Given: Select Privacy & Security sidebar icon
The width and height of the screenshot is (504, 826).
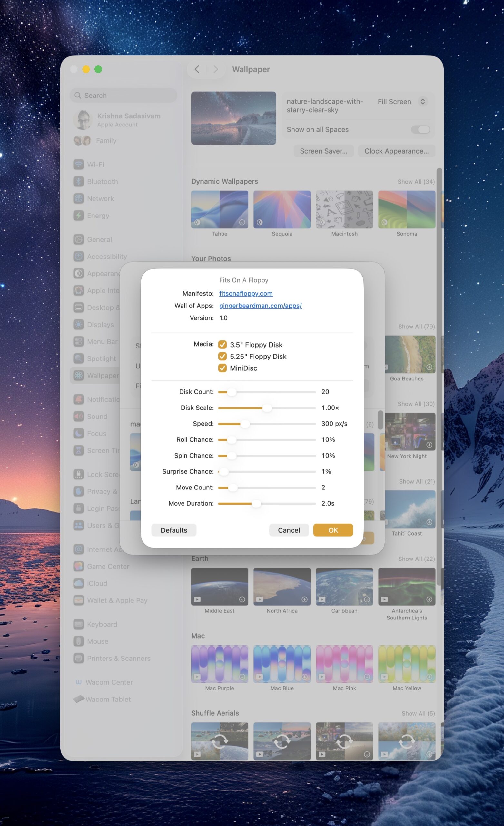Looking at the screenshot, I should tap(78, 491).
